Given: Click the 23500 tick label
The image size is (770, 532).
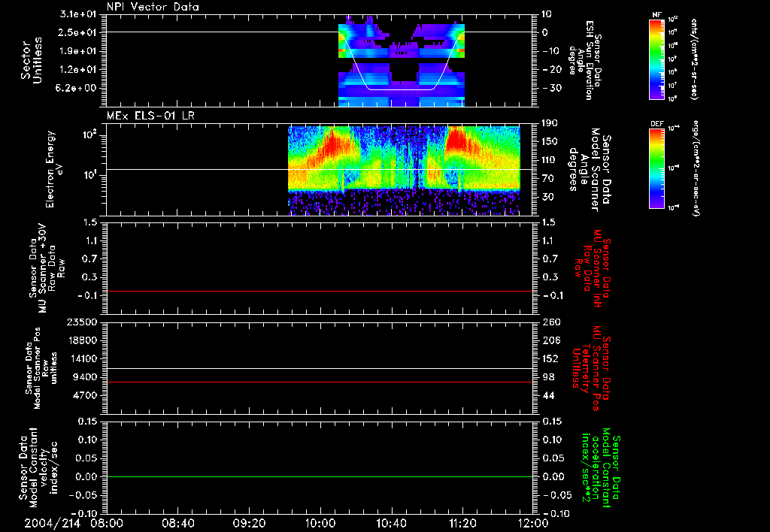Looking at the screenshot, I should click(x=82, y=322).
